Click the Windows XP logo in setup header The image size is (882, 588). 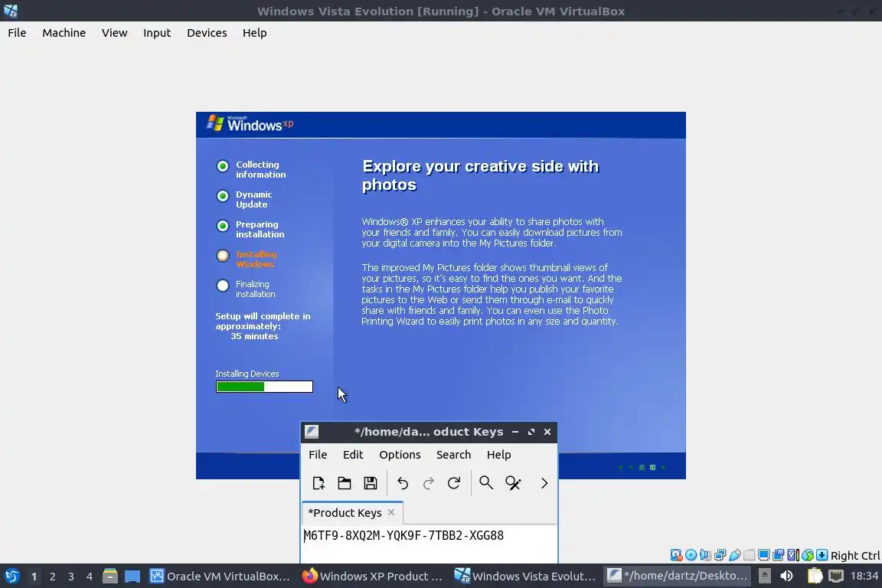coord(250,124)
